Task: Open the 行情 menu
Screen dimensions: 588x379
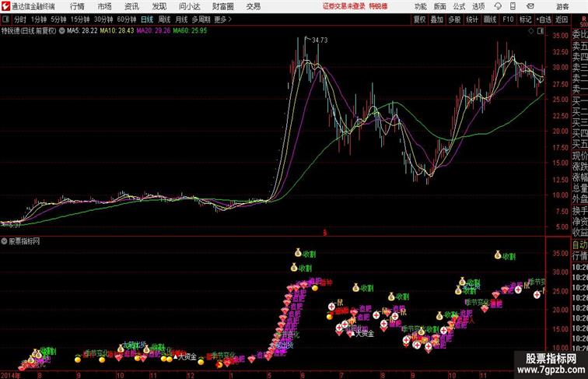Action: point(77,6)
